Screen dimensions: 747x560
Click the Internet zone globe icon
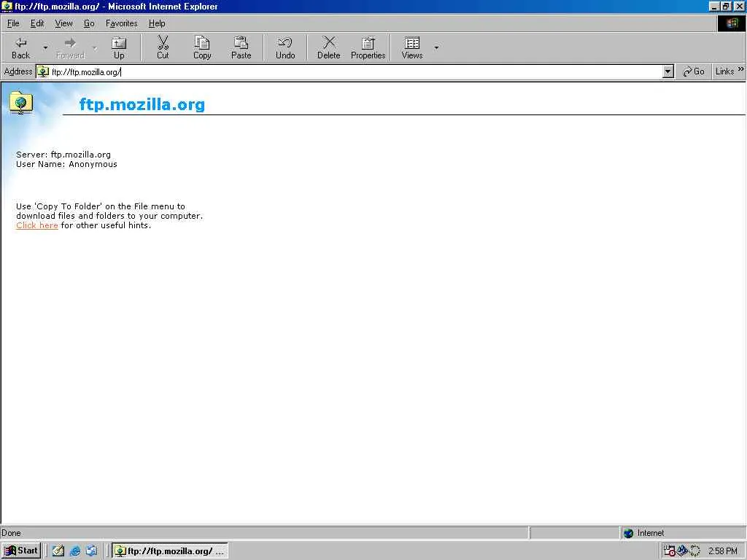click(628, 533)
